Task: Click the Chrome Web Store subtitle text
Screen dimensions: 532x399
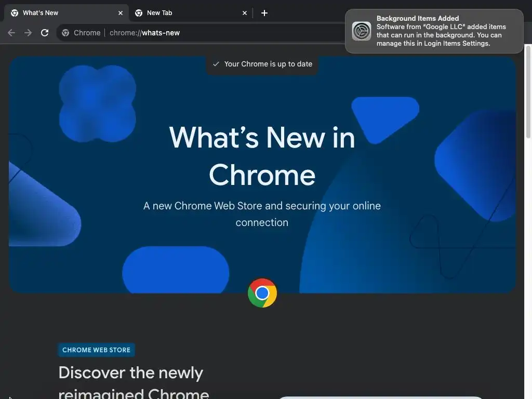Action: coord(262,214)
